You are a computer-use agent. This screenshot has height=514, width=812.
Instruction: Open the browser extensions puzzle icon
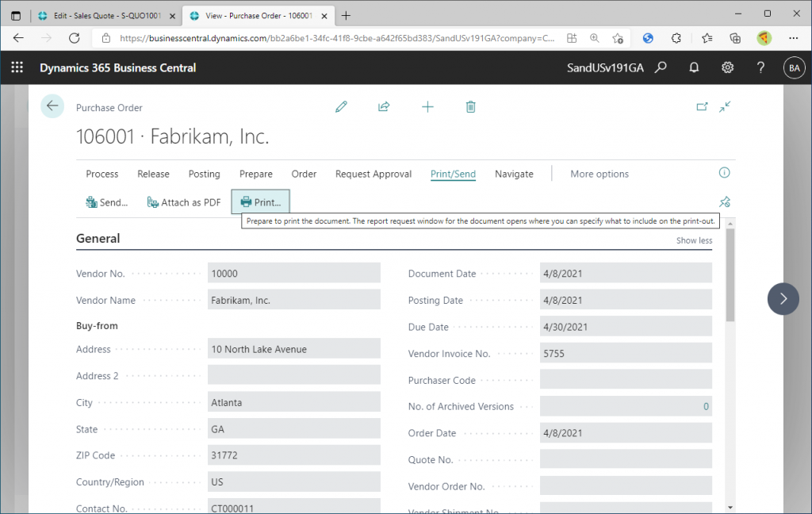pyautogui.click(x=676, y=38)
